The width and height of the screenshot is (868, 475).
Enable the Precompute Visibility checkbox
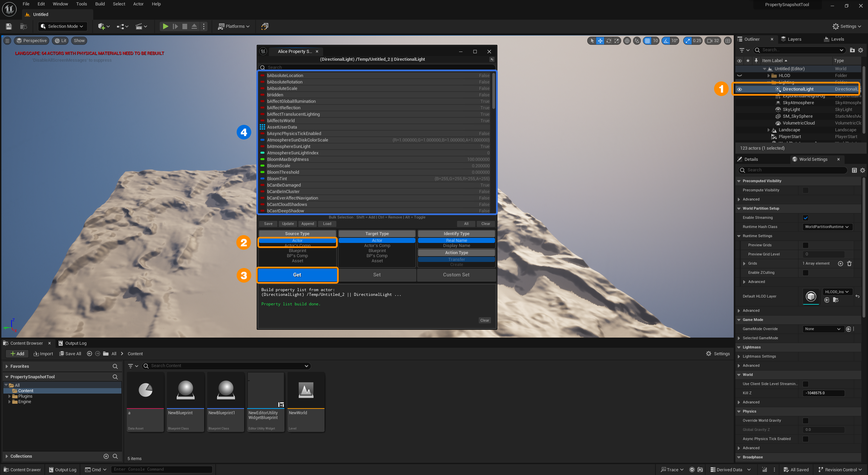[x=806, y=190]
